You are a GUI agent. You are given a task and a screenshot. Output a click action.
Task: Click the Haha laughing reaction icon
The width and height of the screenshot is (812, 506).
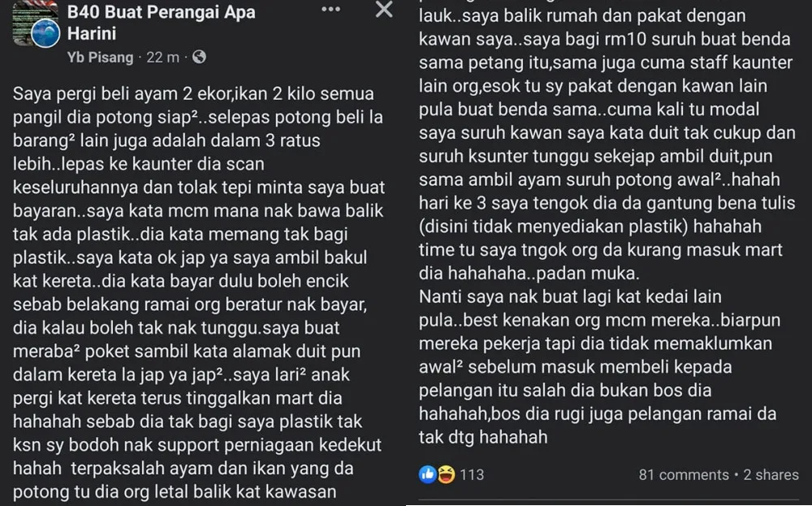pyautogui.click(x=446, y=474)
